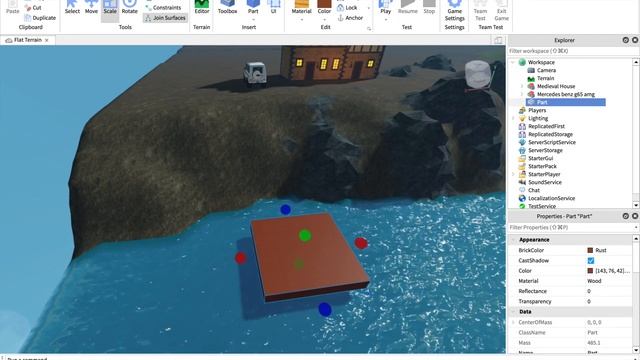Screen dimensions: 640x360
Task: Undock the Explorer panel
Action: point(625,40)
